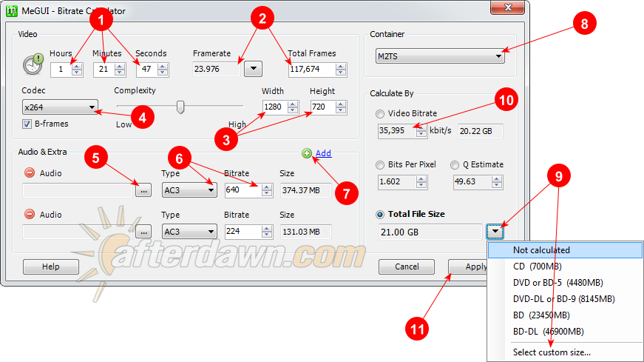Click the Minutes value field
This screenshot has height=362, width=644.
104,69
